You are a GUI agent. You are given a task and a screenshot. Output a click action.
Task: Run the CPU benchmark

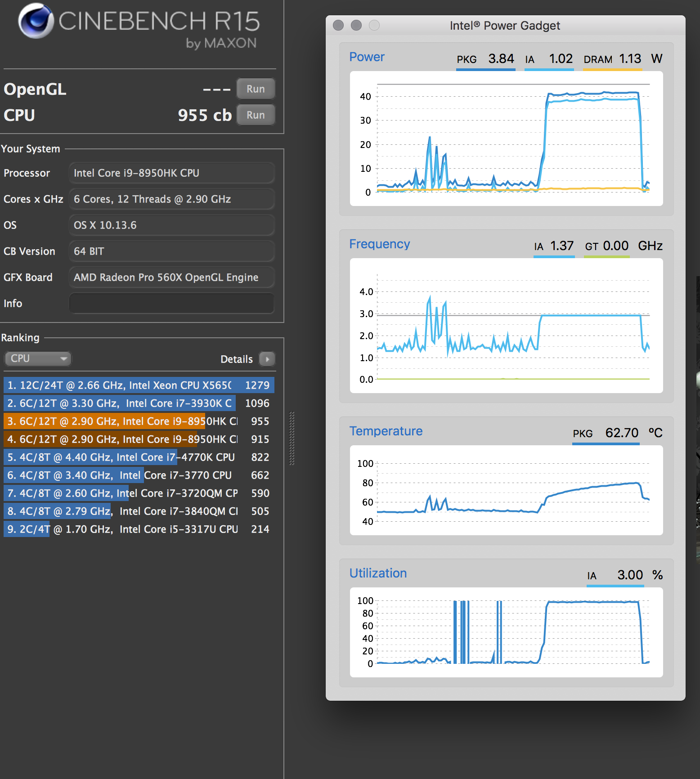(255, 115)
